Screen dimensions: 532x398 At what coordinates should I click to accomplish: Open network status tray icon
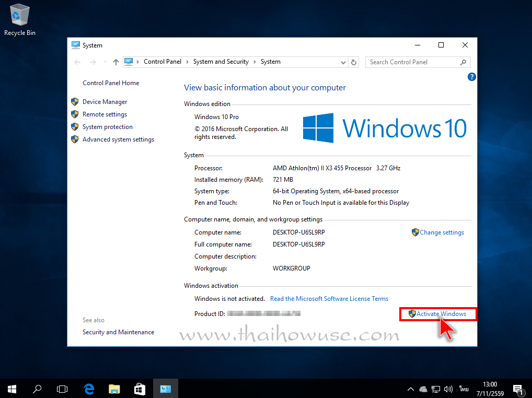(436, 389)
